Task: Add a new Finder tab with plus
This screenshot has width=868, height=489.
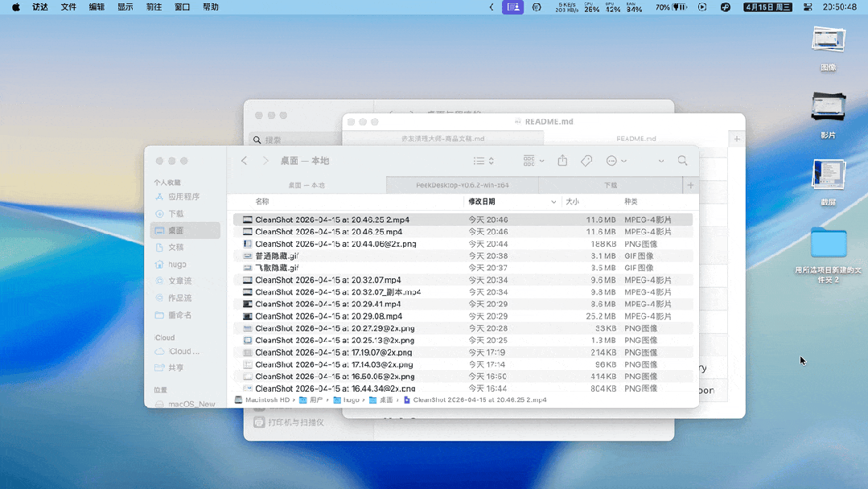Action: [690, 185]
